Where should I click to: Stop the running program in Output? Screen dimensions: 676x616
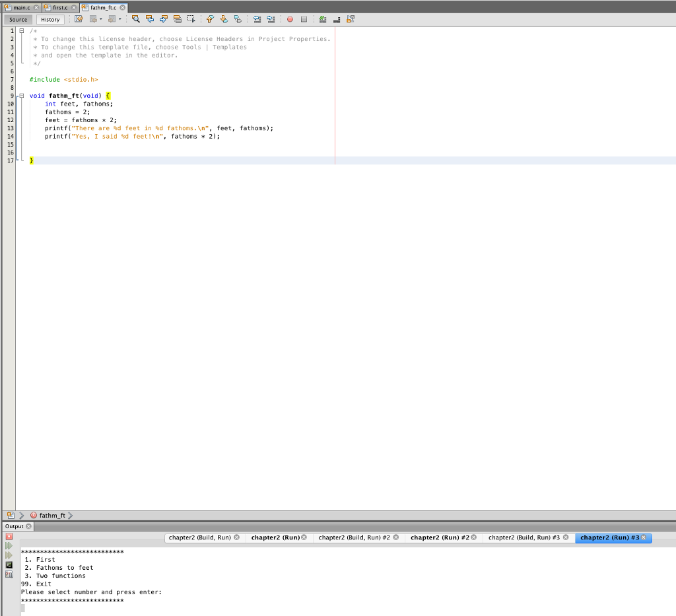coord(9,537)
